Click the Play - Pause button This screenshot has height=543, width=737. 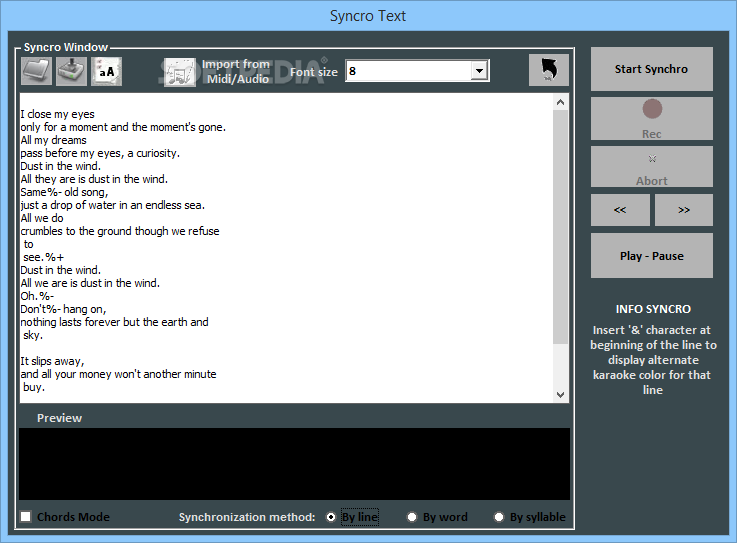click(x=651, y=256)
